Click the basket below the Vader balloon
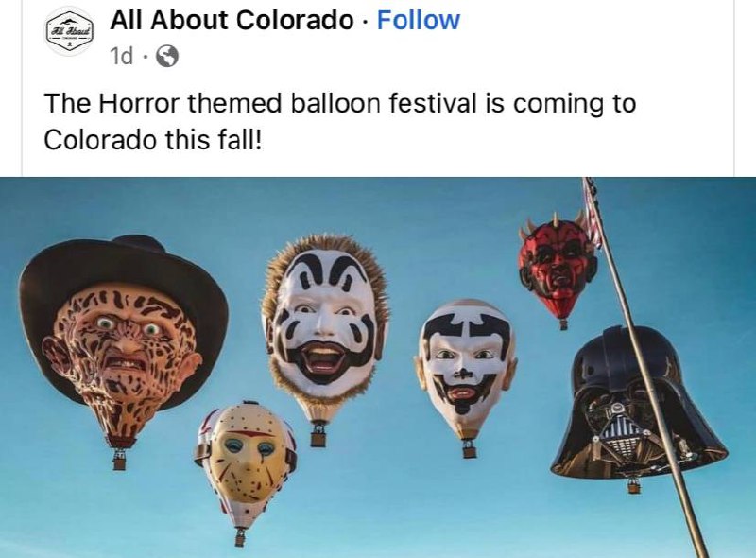756x558 pixels. pos(634,485)
